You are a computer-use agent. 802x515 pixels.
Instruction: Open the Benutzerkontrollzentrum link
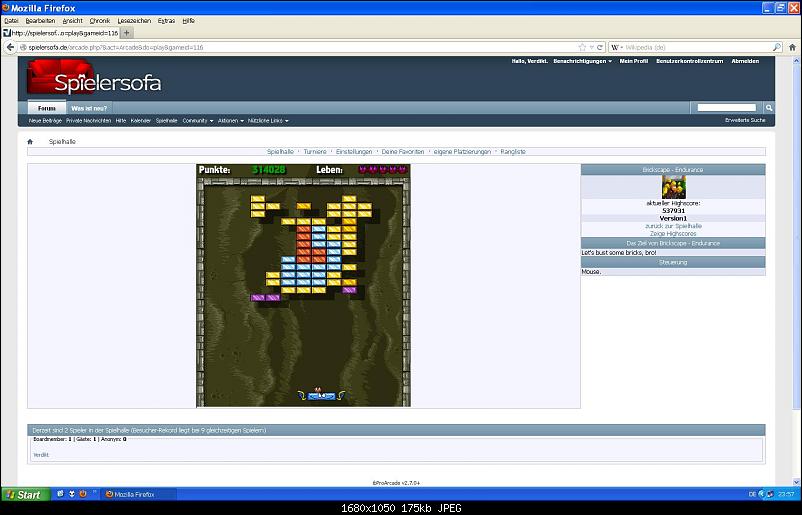click(689, 61)
